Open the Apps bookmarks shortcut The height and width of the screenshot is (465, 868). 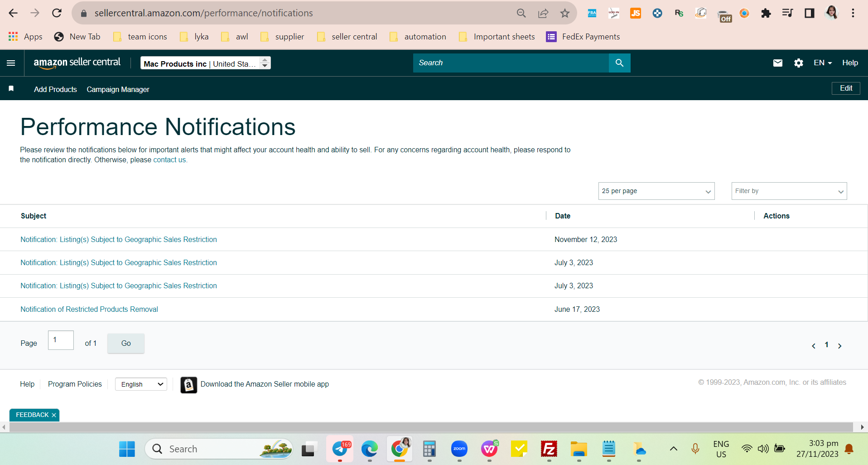[x=25, y=37]
